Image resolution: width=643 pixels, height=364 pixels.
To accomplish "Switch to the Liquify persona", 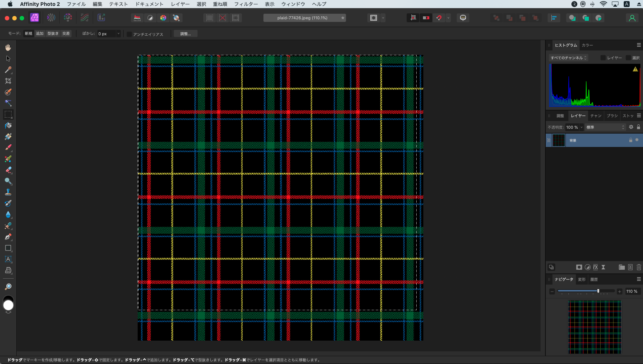I will [51, 17].
